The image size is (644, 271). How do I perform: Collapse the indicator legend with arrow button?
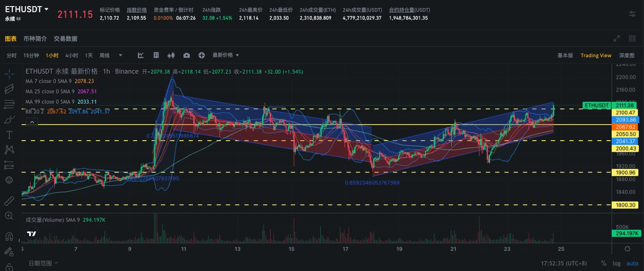coord(32,122)
